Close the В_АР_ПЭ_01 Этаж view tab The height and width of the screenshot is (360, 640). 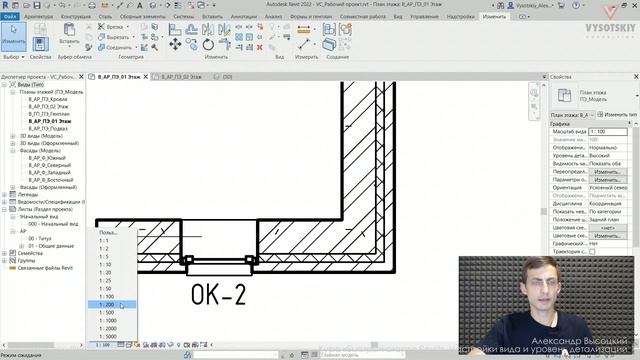click(146, 77)
